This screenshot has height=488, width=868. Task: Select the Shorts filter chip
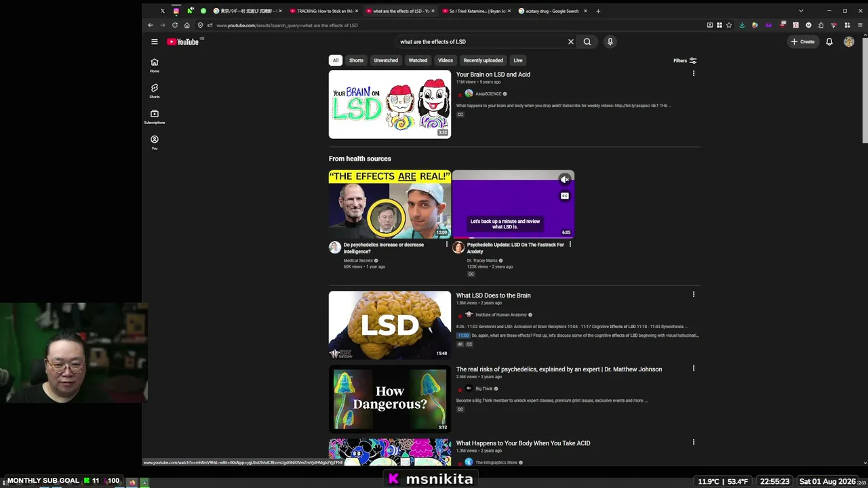click(356, 60)
